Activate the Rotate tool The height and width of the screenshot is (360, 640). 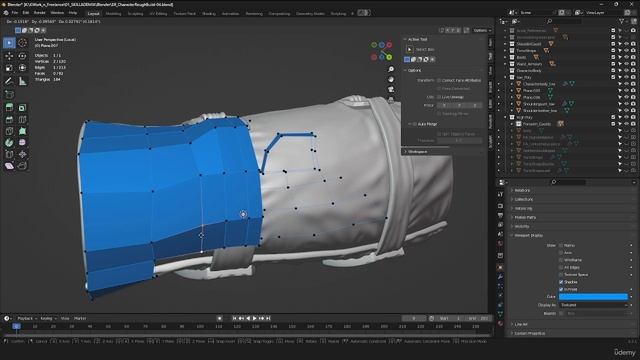click(x=22, y=56)
